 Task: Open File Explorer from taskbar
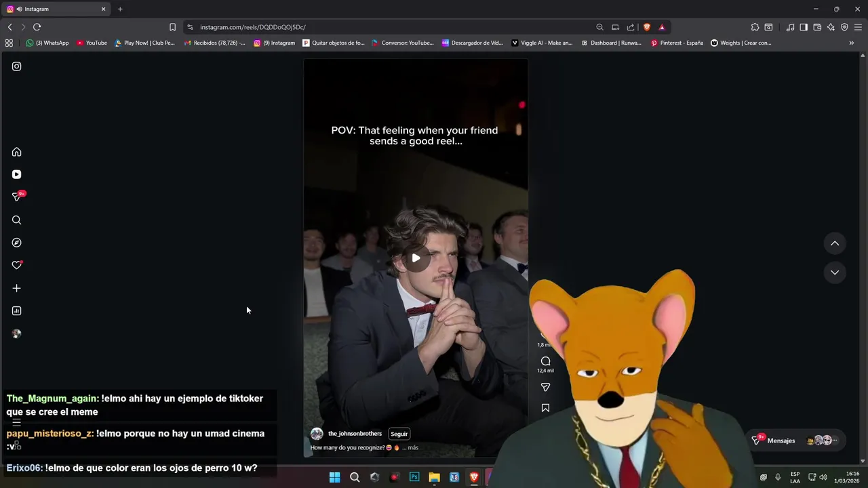click(434, 477)
